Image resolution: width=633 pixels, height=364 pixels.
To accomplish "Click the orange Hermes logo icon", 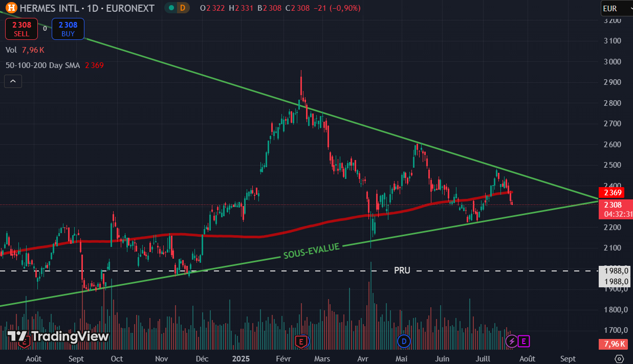I will pyautogui.click(x=12, y=8).
